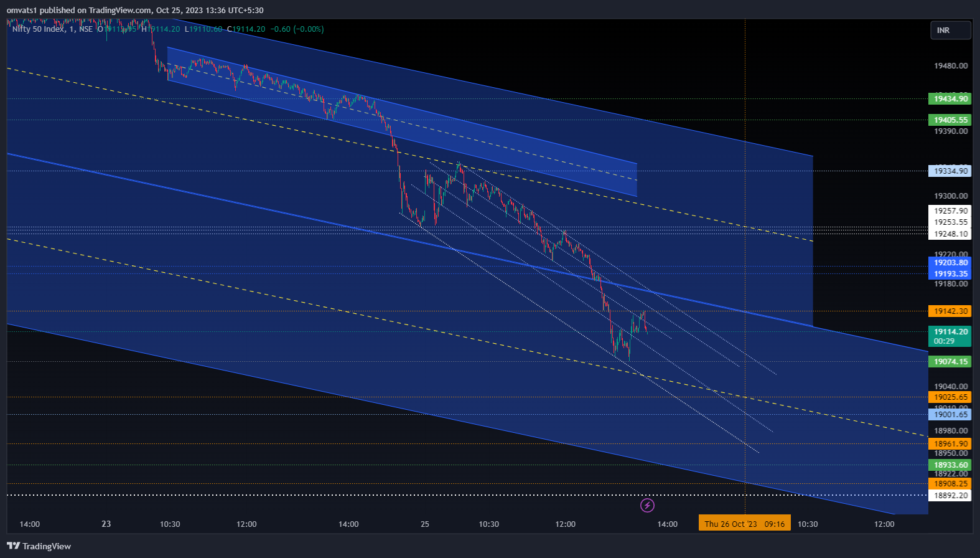Click the INR currency button
This screenshot has height=558, width=980.
coord(950,31)
